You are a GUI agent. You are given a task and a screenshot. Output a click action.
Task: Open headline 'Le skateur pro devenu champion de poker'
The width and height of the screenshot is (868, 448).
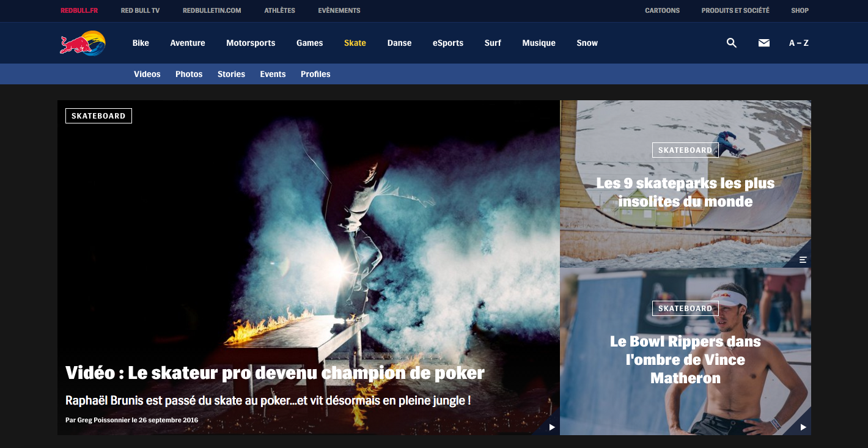pyautogui.click(x=275, y=373)
